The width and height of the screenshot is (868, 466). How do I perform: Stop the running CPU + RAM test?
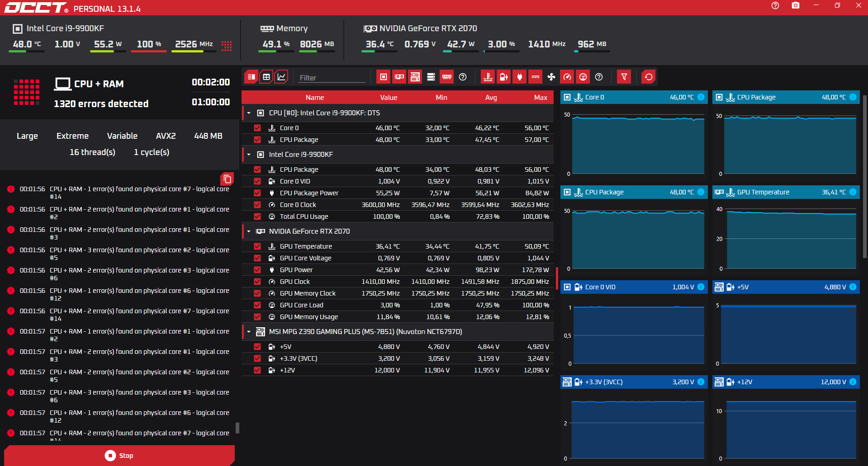point(119,456)
